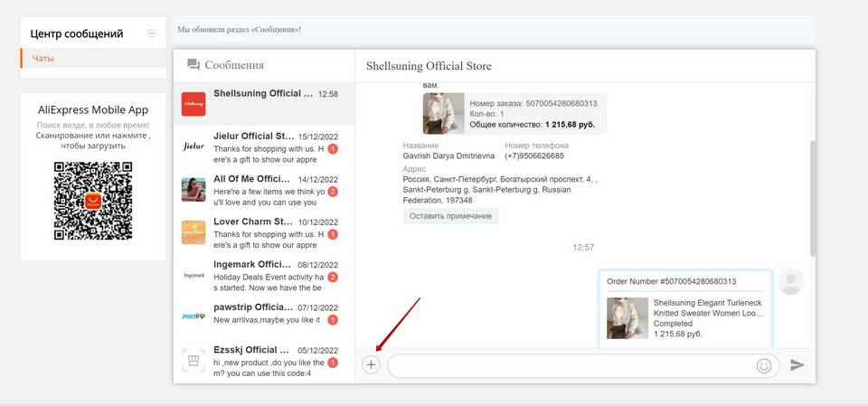868x406 pixels.
Task: Click the chat window vertical scrollbar
Action: [811, 199]
